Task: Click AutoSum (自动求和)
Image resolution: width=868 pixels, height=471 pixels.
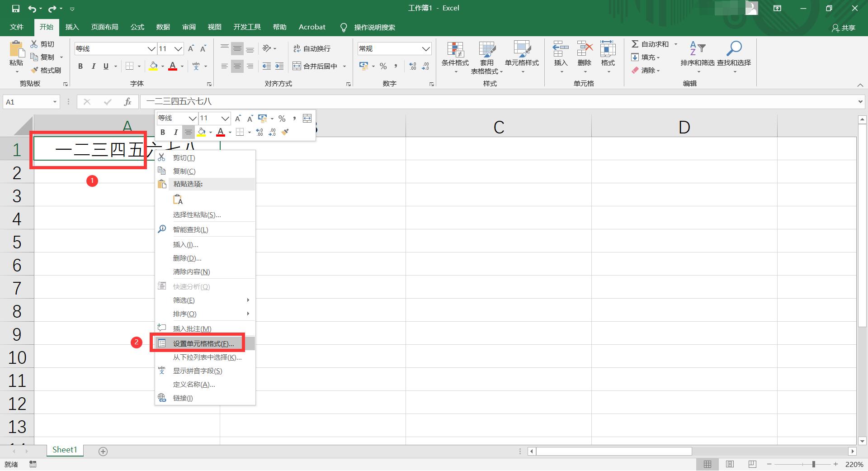Action: [650, 44]
